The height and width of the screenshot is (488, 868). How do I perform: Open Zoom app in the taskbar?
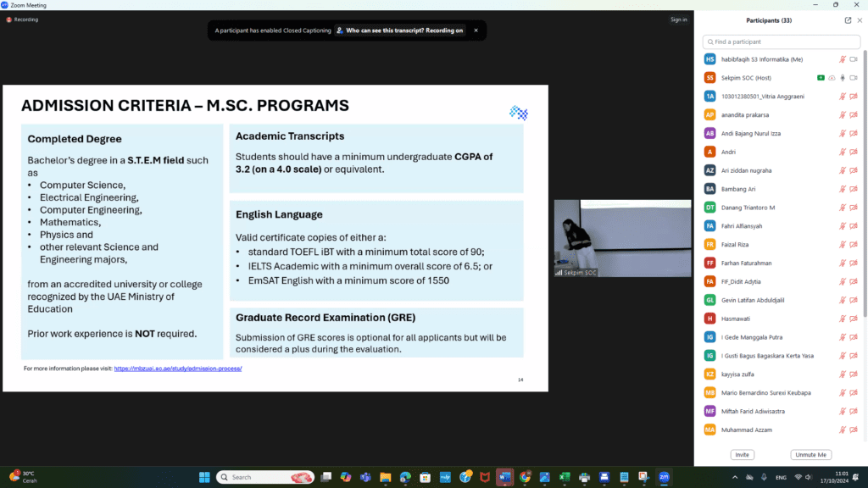pos(664,477)
